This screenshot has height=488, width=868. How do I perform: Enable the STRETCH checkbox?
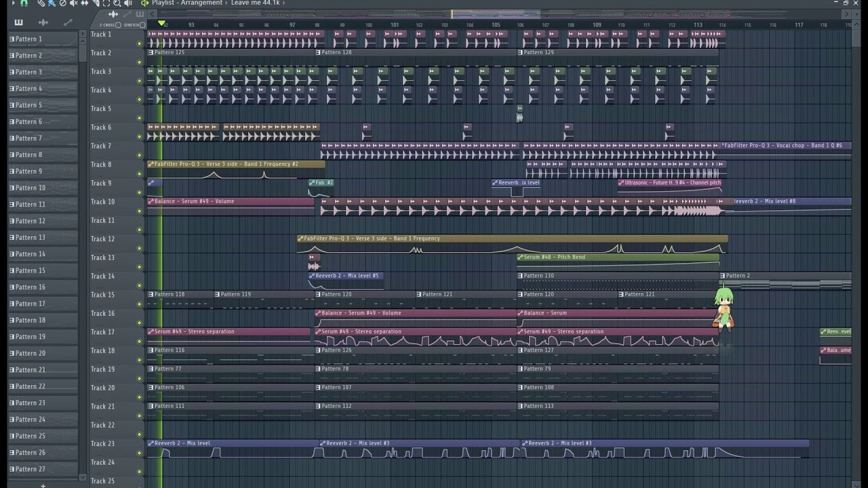(142, 25)
